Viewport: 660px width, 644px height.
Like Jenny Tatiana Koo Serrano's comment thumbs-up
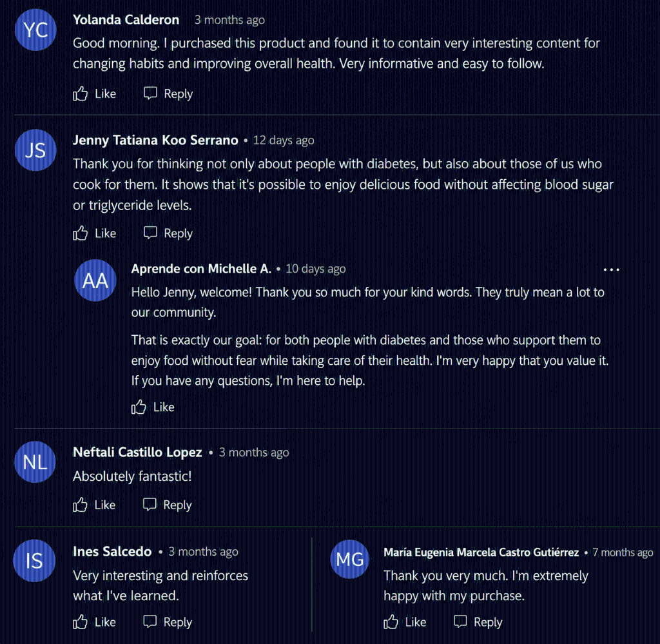(80, 233)
